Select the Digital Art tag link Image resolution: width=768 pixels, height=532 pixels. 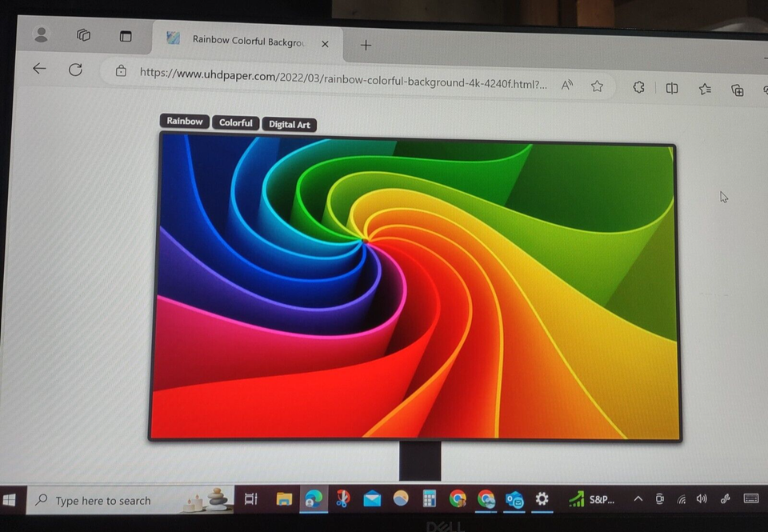(x=289, y=124)
